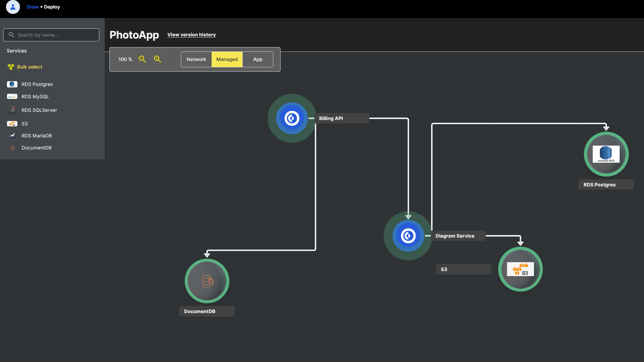Image resolution: width=644 pixels, height=362 pixels.
Task: Switch to the App view
Action: point(258,59)
